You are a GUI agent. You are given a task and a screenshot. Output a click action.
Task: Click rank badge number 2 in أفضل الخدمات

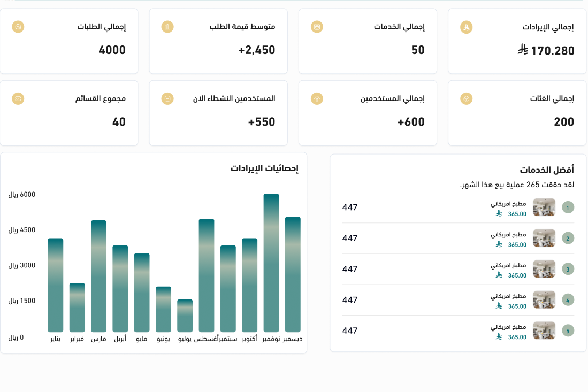click(568, 238)
